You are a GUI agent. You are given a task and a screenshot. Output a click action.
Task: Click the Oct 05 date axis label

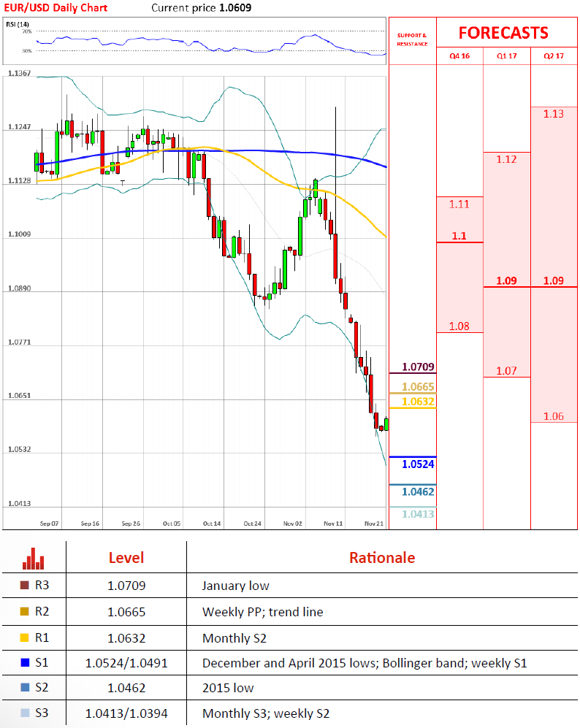[172, 524]
